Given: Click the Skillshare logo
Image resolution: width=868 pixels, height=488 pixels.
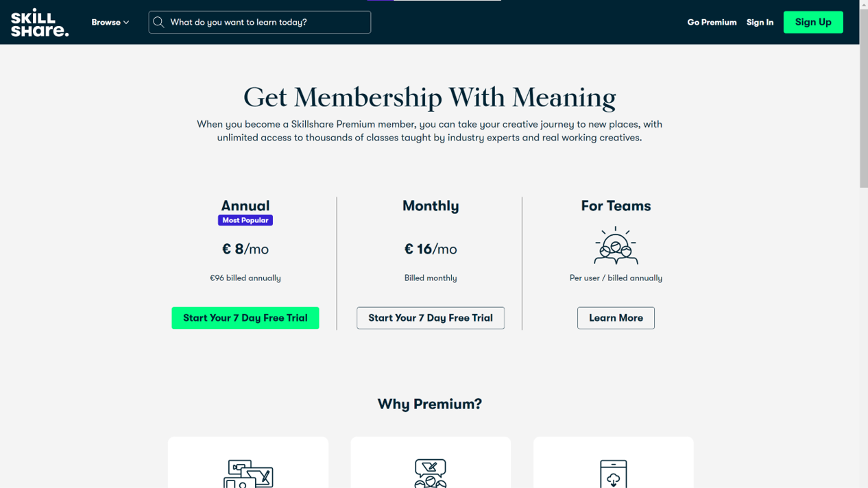Looking at the screenshot, I should pyautogui.click(x=40, y=23).
